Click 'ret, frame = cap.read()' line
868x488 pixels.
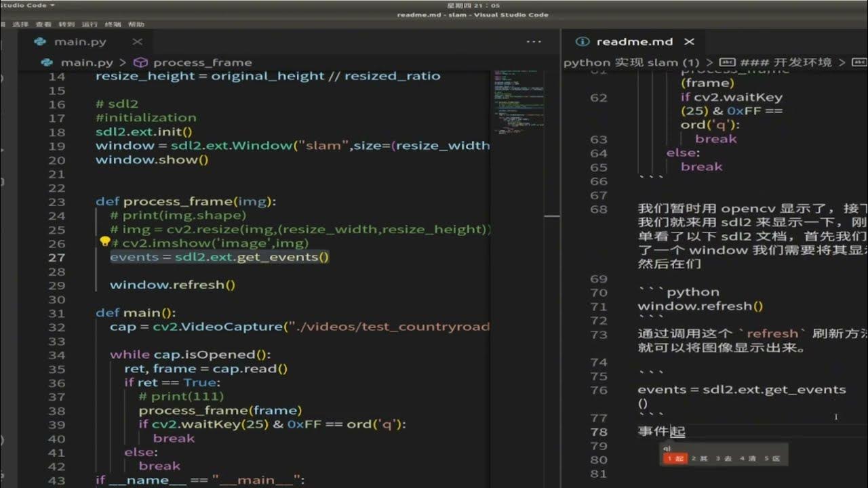[206, 369]
